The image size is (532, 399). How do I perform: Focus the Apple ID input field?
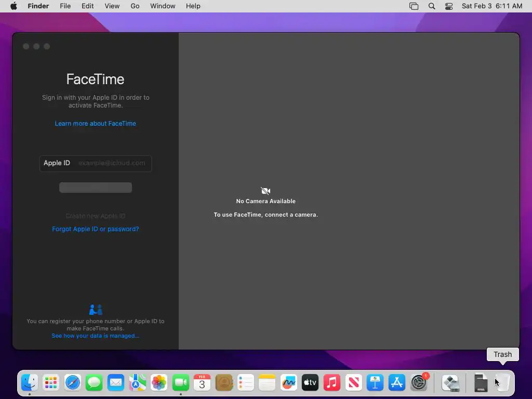(96, 164)
